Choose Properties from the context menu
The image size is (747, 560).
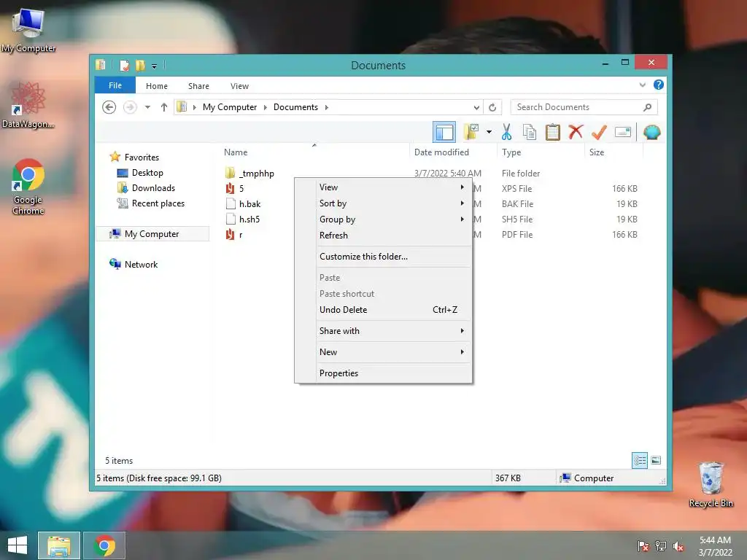click(384, 373)
